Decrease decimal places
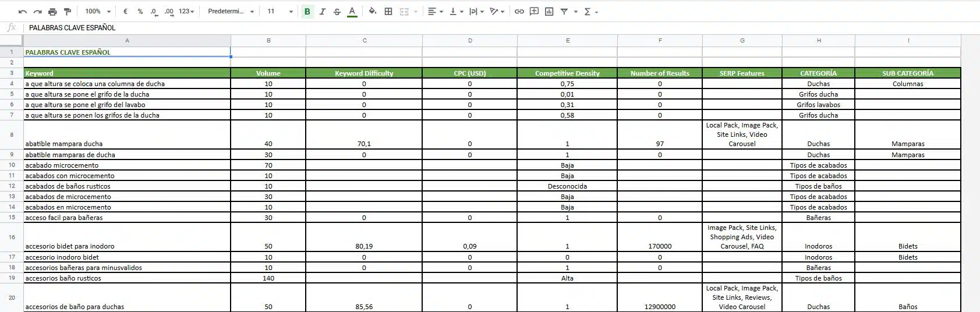Image resolution: width=980 pixels, height=312 pixels. tap(154, 12)
